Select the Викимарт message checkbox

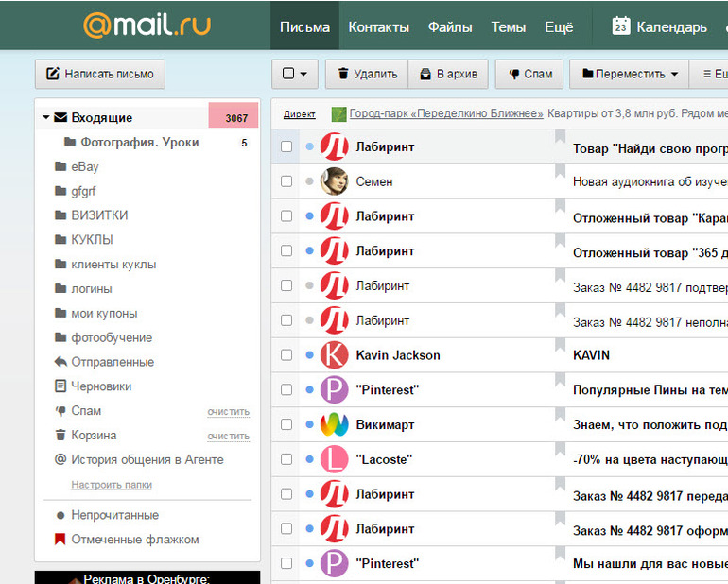point(286,424)
